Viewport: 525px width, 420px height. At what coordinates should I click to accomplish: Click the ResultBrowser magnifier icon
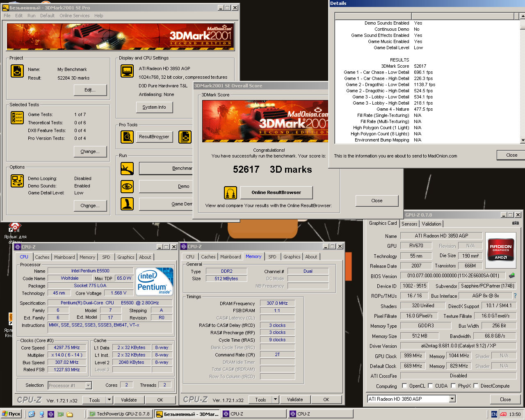tap(127, 137)
